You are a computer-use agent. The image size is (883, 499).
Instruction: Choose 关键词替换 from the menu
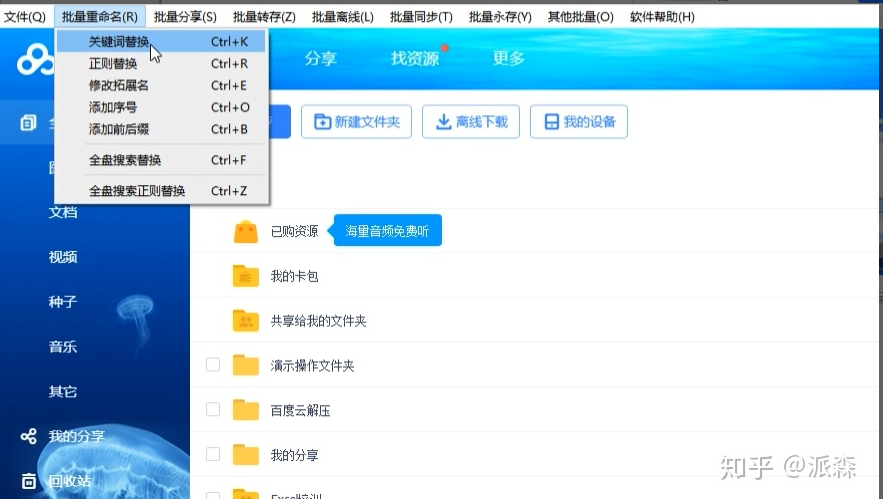[161, 42]
